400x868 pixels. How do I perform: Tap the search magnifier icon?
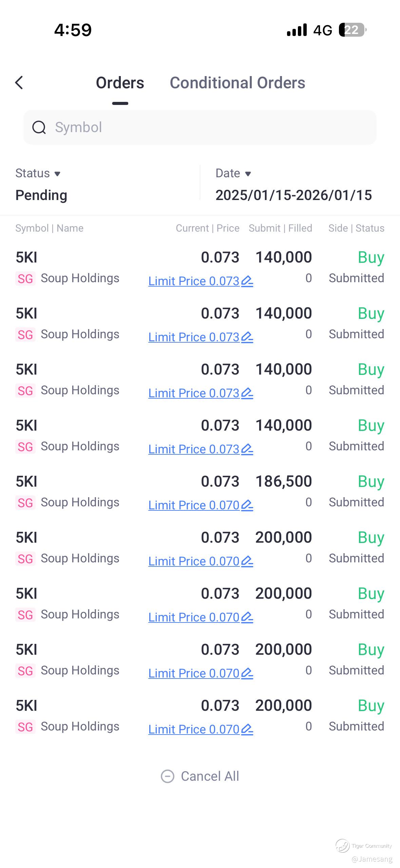pyautogui.click(x=39, y=128)
